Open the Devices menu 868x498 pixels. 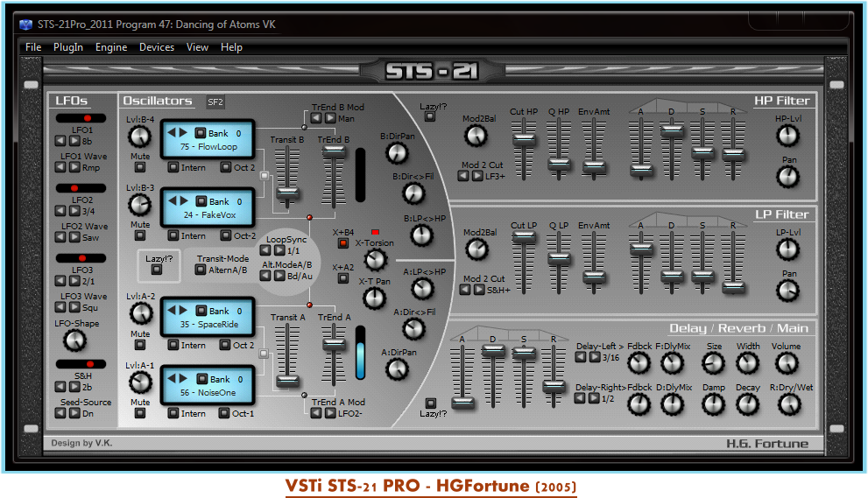tap(157, 47)
